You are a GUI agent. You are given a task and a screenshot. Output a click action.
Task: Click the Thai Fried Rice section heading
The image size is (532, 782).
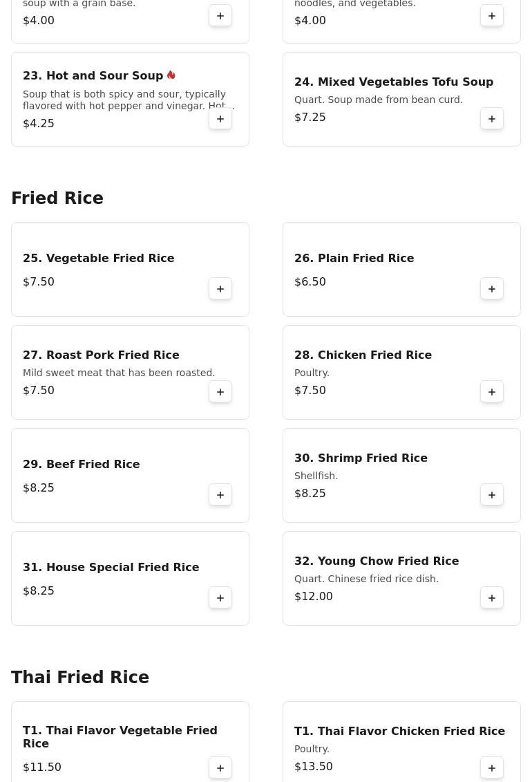[x=80, y=678]
